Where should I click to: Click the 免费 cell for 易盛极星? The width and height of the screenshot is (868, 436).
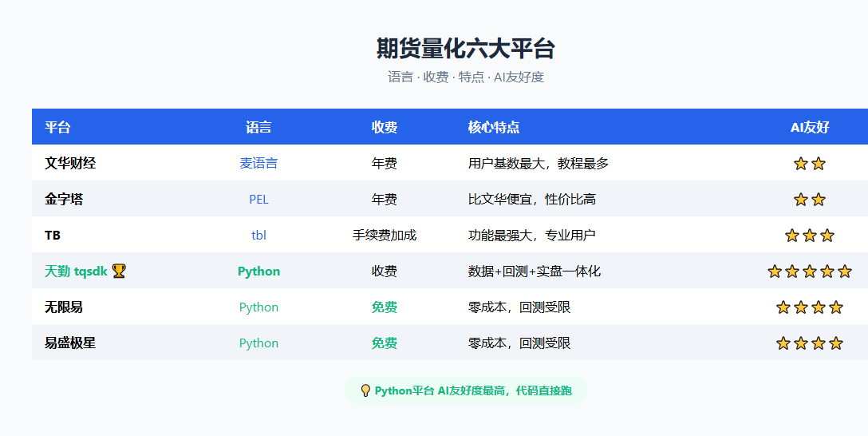pos(385,343)
